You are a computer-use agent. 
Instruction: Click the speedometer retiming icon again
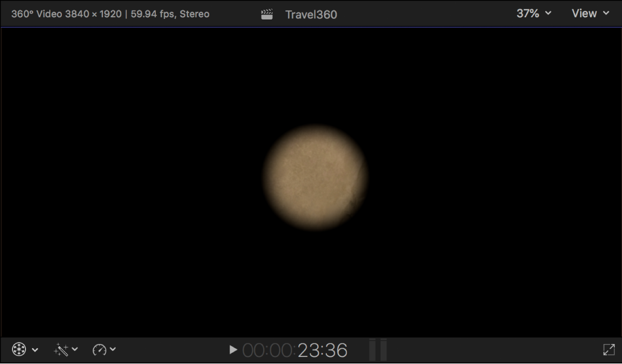tap(100, 349)
